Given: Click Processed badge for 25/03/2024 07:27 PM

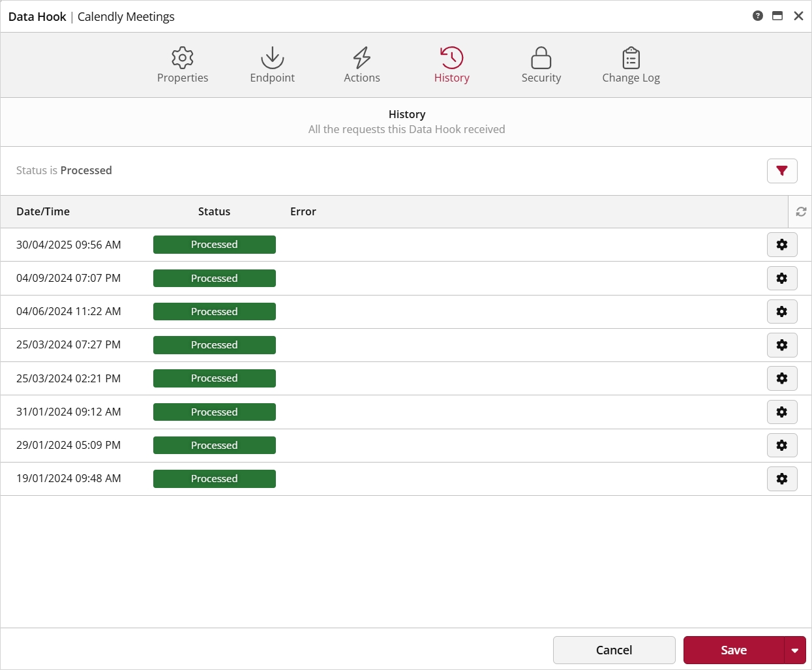Looking at the screenshot, I should [x=215, y=345].
